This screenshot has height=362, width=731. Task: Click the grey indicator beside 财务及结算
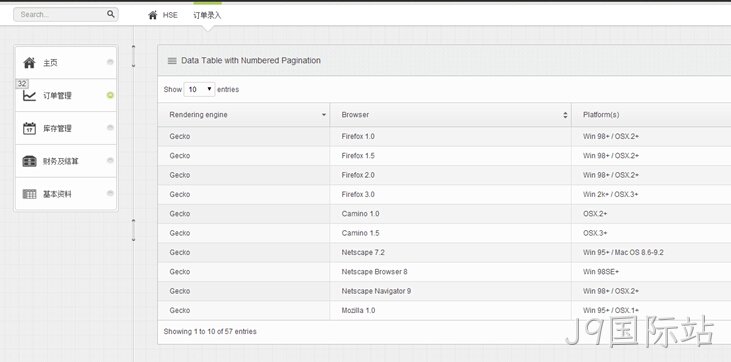point(110,160)
